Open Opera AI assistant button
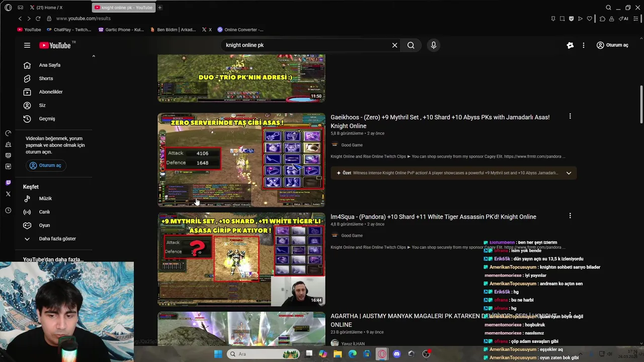Viewport: 644px width, 362px height. (x=624, y=19)
